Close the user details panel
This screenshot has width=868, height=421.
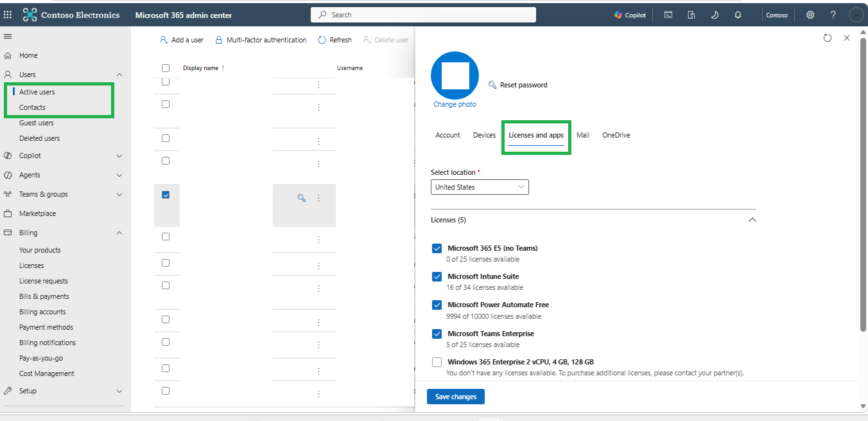(x=847, y=38)
